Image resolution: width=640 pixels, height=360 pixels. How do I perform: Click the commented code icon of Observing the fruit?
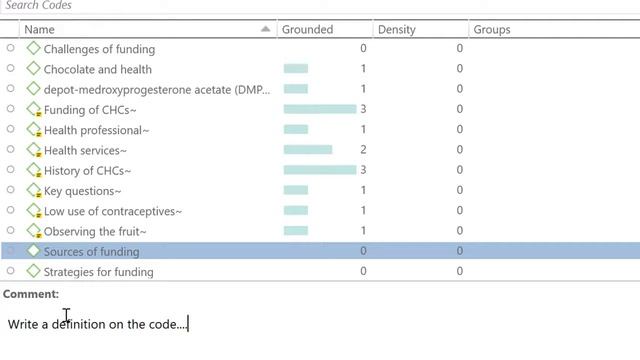pyautogui.click(x=34, y=231)
